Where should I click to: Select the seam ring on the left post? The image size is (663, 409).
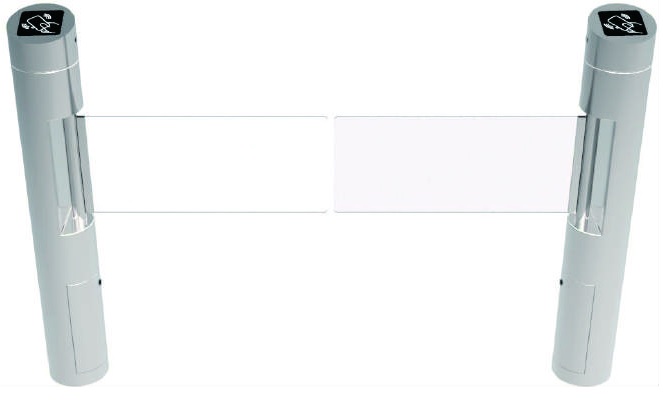coord(45,69)
